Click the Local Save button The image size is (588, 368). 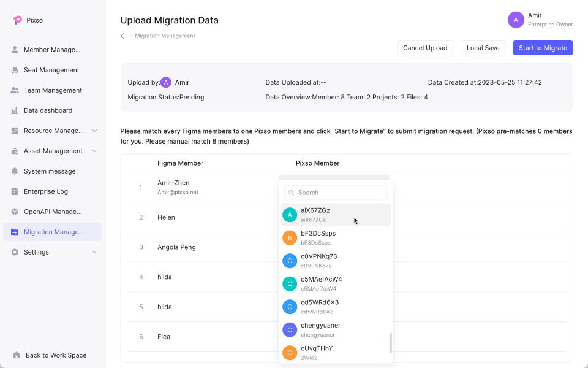(x=483, y=48)
